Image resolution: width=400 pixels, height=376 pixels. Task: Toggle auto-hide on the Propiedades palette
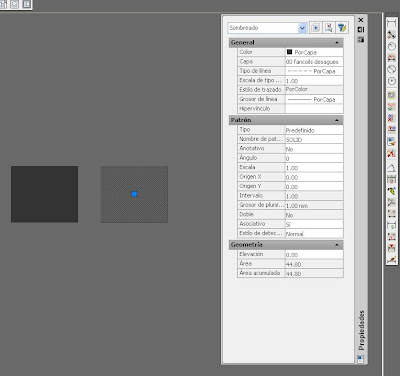coord(361,30)
